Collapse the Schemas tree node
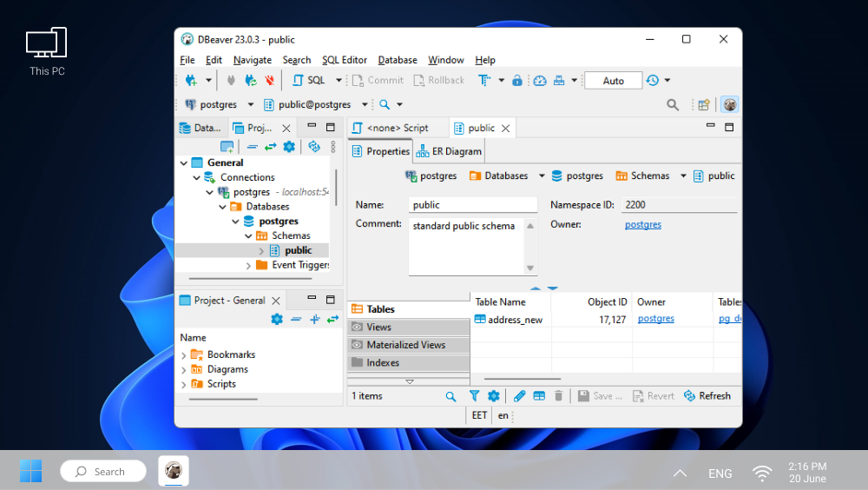 [x=248, y=236]
